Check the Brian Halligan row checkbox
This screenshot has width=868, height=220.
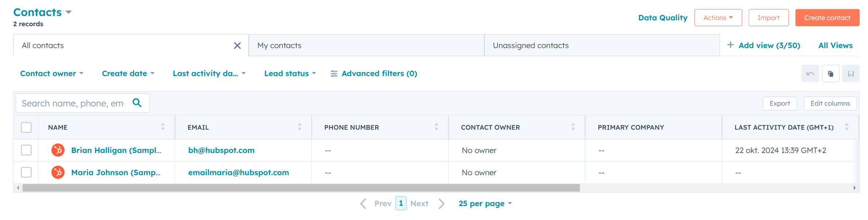pos(26,150)
